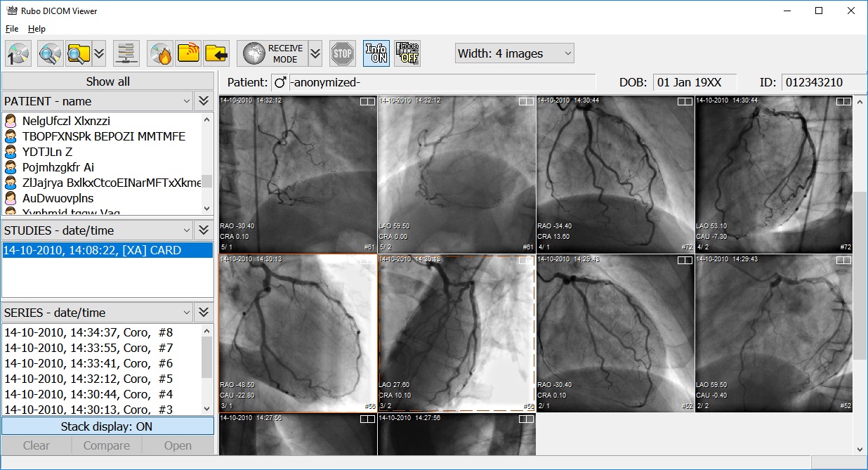Open the Help menu
The image size is (868, 470).
37,29
